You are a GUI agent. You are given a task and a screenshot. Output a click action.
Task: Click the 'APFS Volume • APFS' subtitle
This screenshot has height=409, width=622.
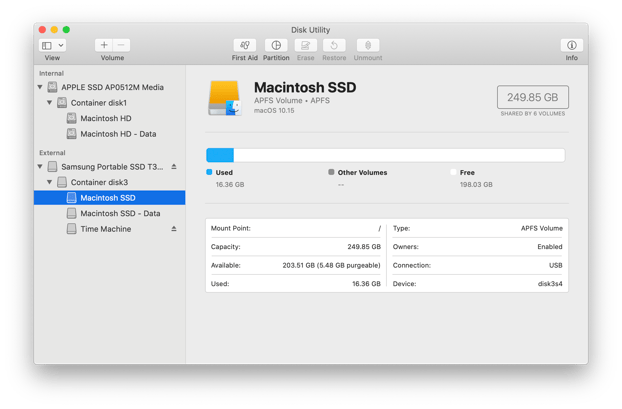[x=292, y=100]
